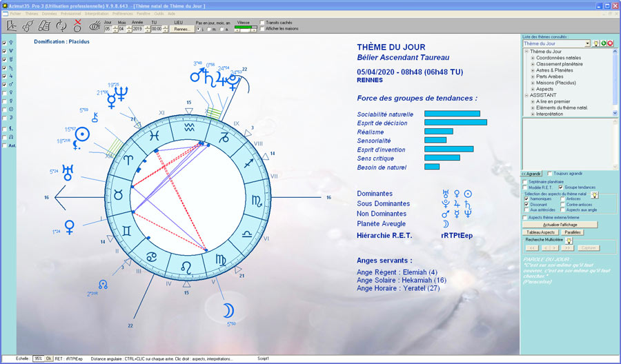Toggle the Dissonant aspects checkbox
Viewport: 621px width, 364px height.
(x=526, y=204)
